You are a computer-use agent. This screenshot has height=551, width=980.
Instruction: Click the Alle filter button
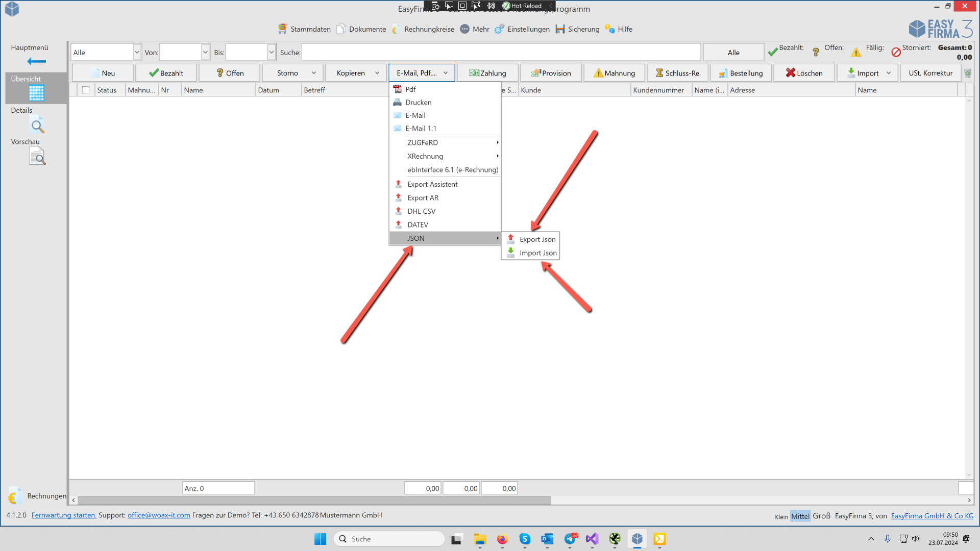[733, 53]
